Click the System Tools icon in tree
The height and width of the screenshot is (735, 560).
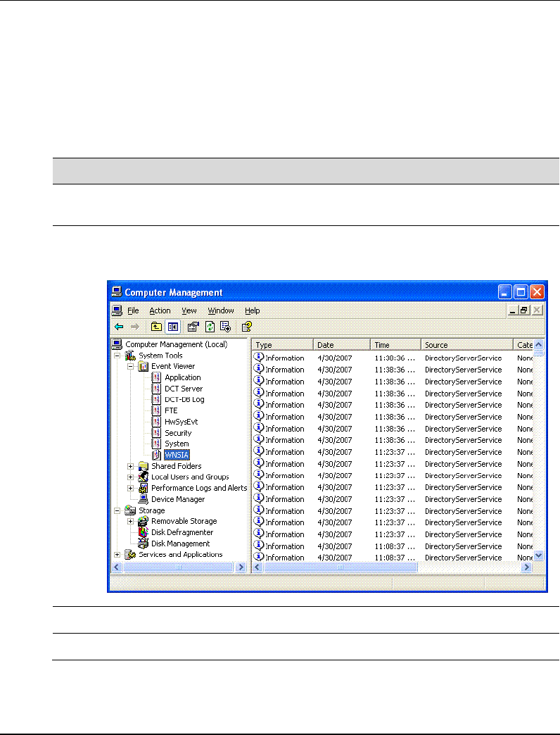coord(130,356)
